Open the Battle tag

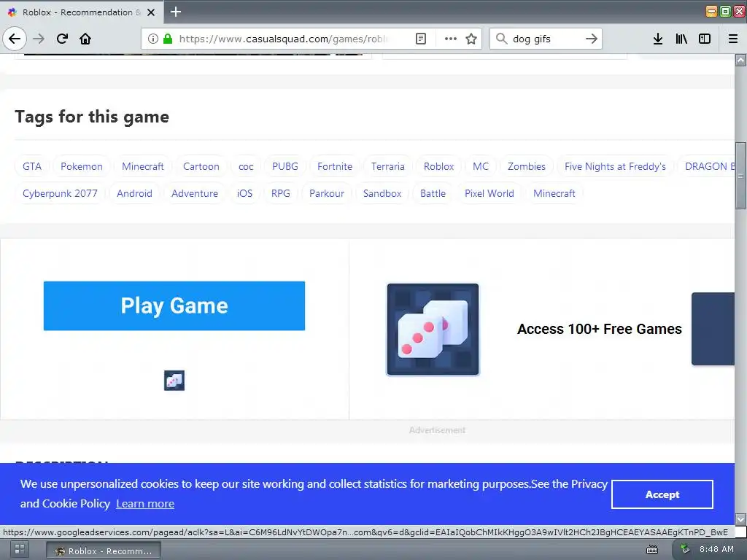click(x=433, y=194)
